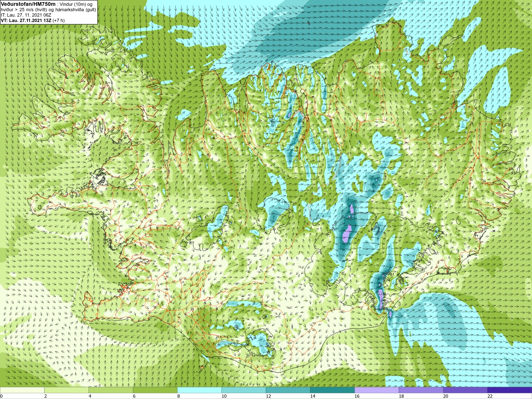Click the "VT: Lau. 27.11.2021 13Z (+7 h)" line

33,20
